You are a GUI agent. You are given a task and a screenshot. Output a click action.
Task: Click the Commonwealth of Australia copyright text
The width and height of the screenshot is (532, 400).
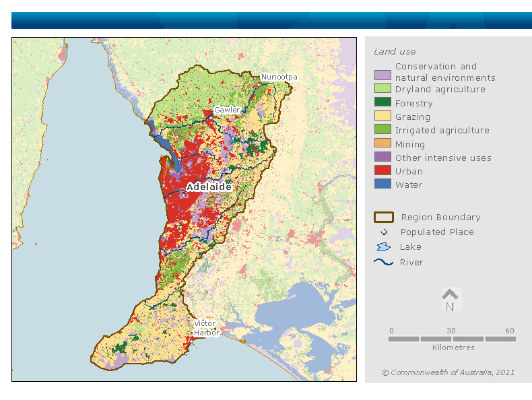pyautogui.click(x=448, y=372)
